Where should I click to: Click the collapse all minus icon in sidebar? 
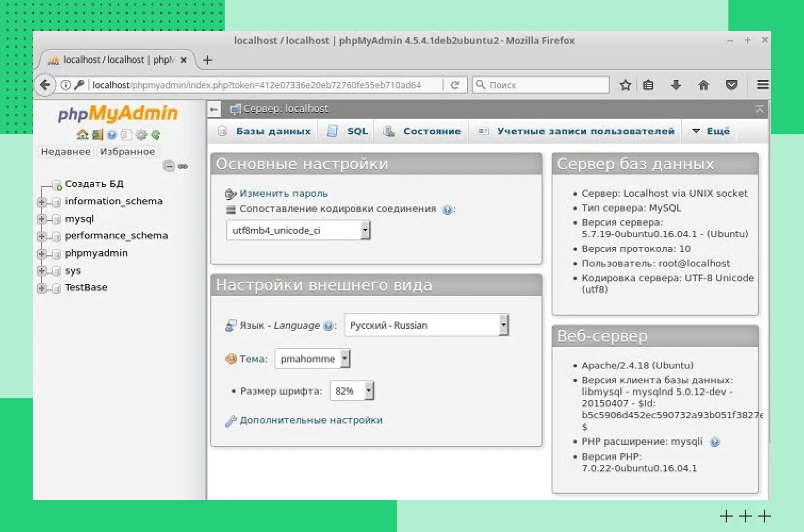pos(169,166)
